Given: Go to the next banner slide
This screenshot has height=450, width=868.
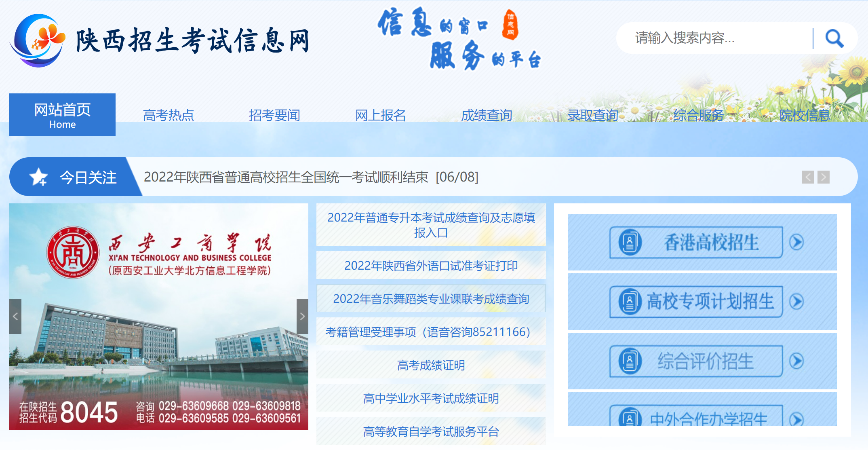Looking at the screenshot, I should [302, 316].
